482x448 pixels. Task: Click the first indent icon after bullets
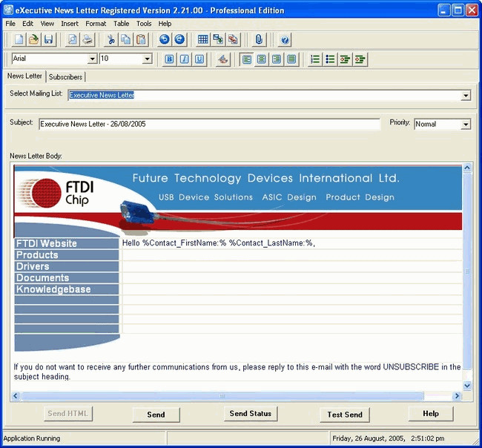pyautogui.click(x=345, y=59)
